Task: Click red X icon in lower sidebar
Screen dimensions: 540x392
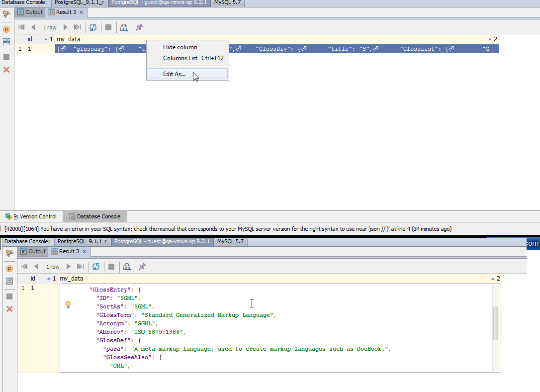Action: pos(9,309)
